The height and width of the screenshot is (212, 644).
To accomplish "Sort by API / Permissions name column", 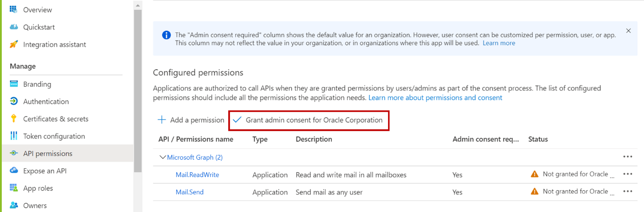I will click(x=196, y=139).
